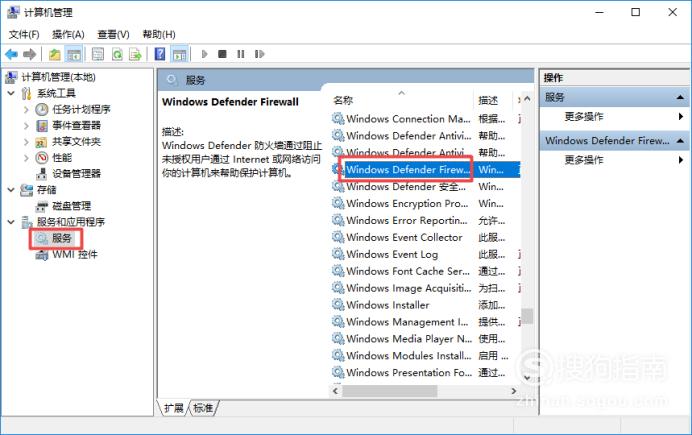The height and width of the screenshot is (435, 692).
Task: Select 计算机管理(本地) root node
Action: 58,77
